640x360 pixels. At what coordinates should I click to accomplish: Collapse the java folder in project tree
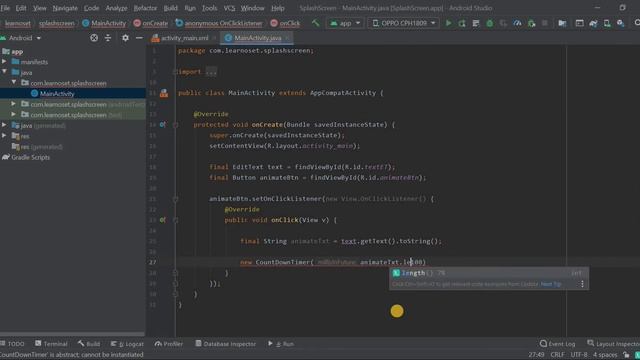(x=4, y=72)
